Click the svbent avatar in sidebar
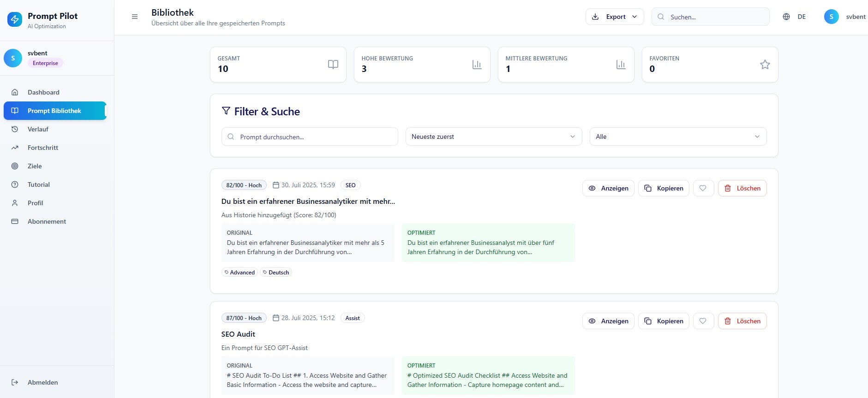 tap(13, 58)
